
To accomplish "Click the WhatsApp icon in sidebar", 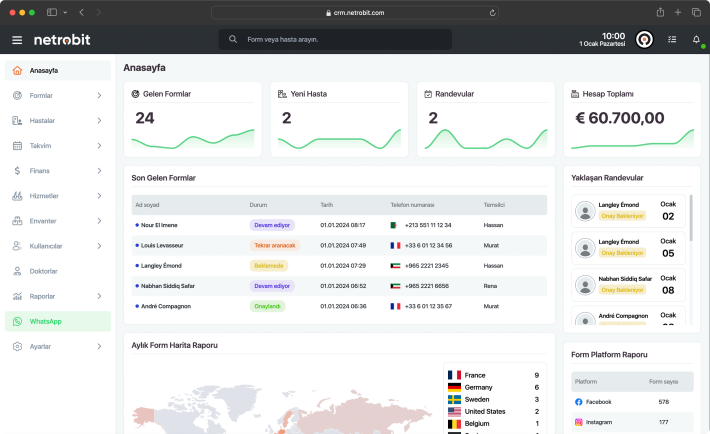I will [18, 321].
